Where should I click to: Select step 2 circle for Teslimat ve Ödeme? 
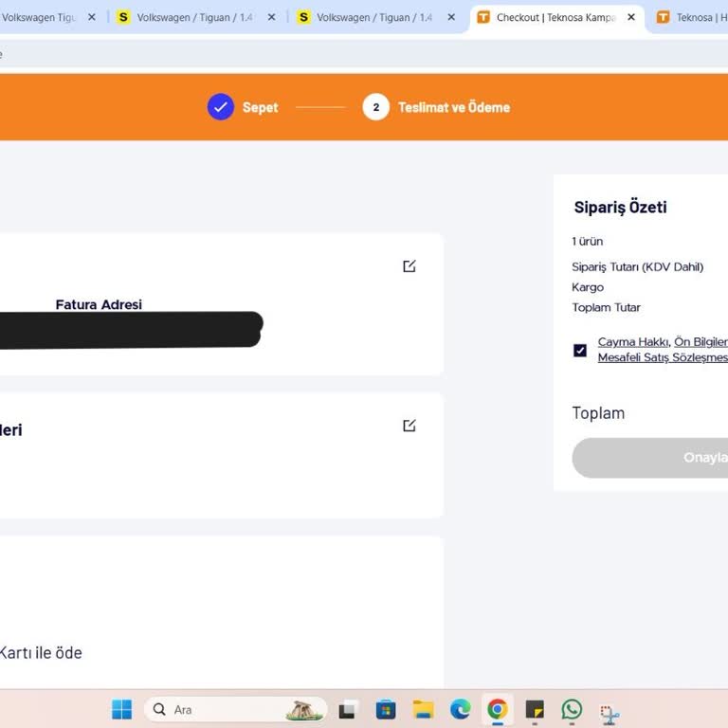(375, 107)
